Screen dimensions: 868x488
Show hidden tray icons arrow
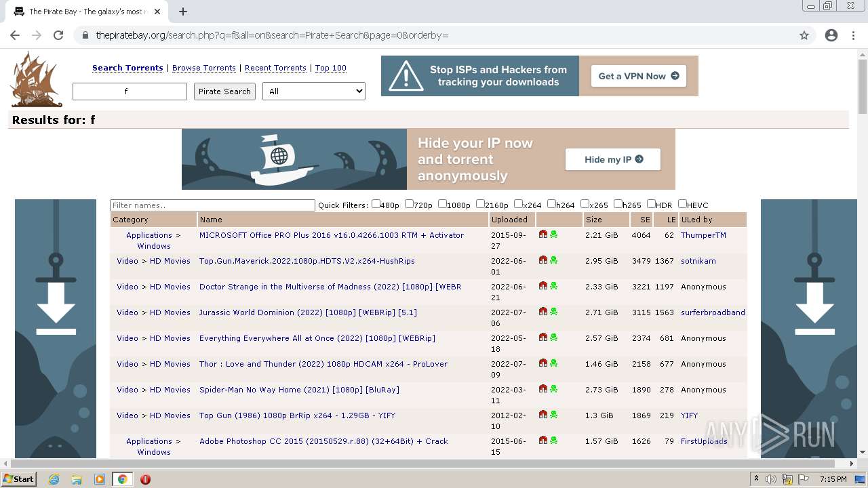coord(756,479)
